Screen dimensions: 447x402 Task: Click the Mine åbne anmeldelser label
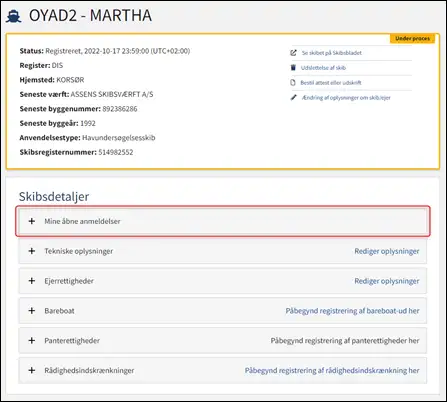(82, 221)
